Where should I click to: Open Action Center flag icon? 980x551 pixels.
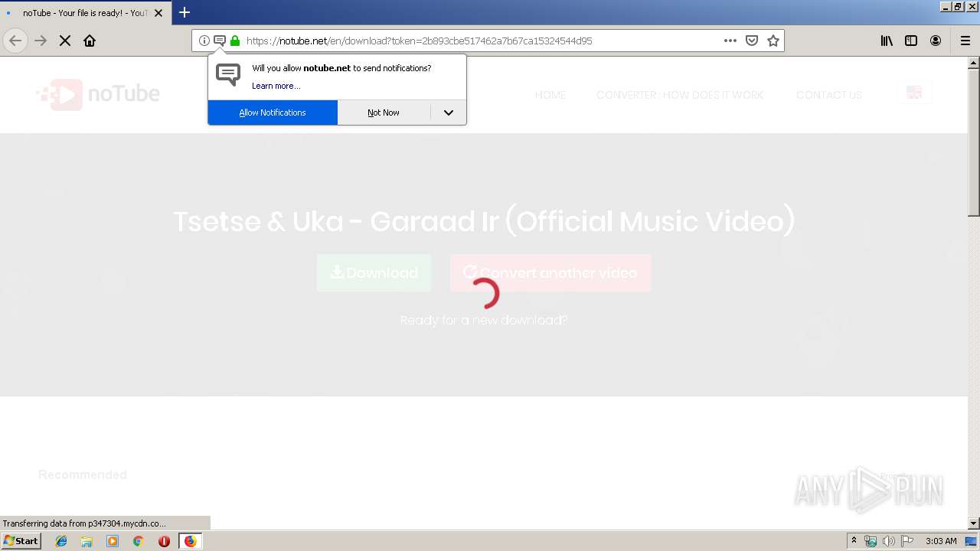coord(906,541)
